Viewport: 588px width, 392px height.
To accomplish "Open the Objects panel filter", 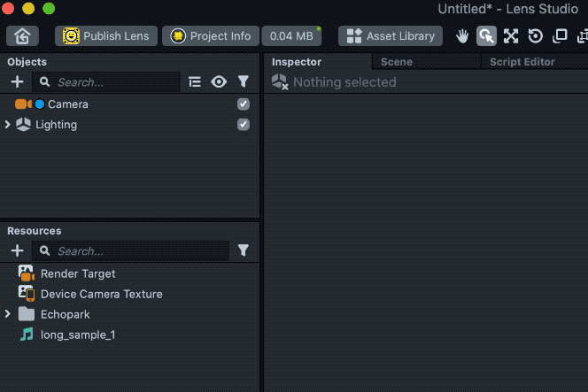I will (244, 82).
